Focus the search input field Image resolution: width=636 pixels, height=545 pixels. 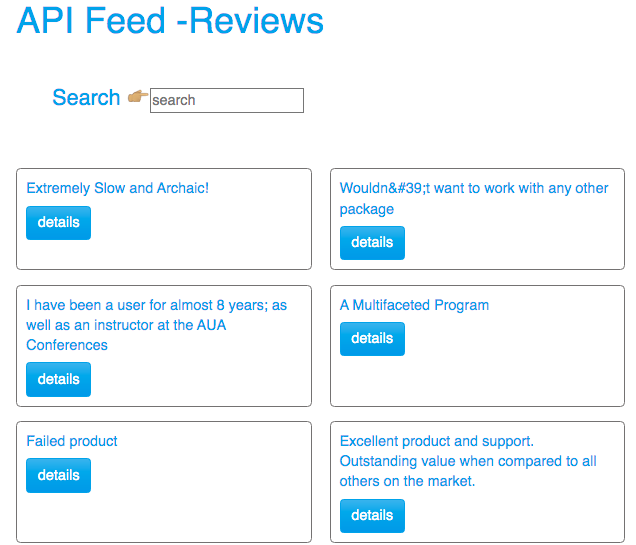pyautogui.click(x=227, y=100)
